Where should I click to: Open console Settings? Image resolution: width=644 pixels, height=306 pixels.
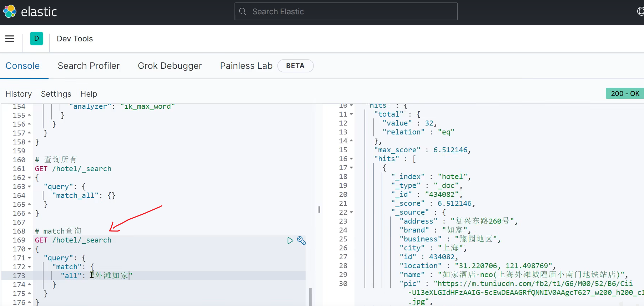coord(56,94)
